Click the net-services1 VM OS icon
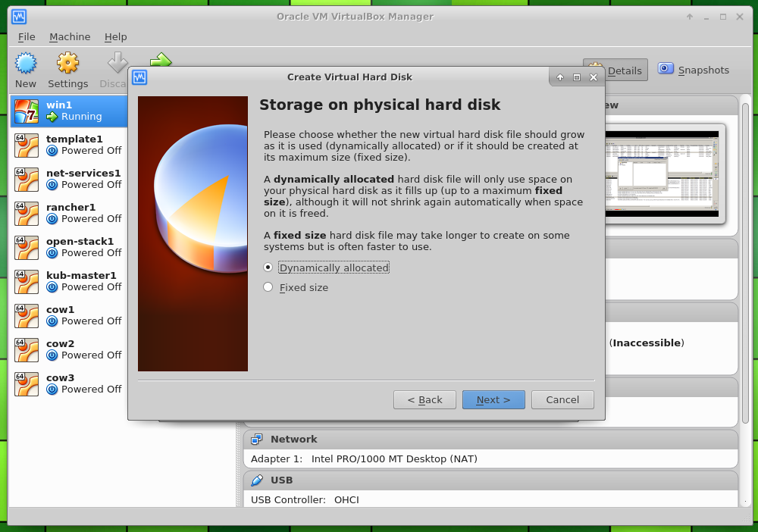The height and width of the screenshot is (532, 758). pyautogui.click(x=26, y=180)
